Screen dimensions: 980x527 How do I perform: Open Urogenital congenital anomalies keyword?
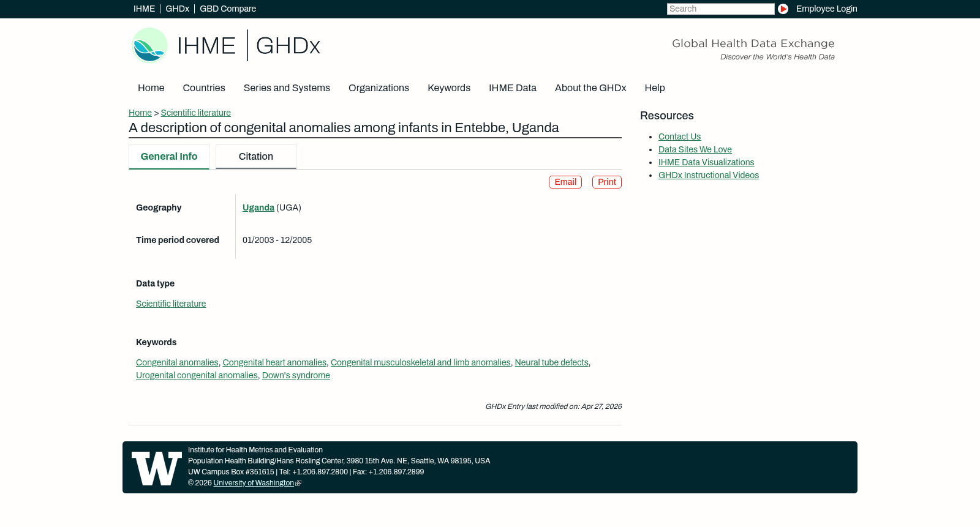197,375
